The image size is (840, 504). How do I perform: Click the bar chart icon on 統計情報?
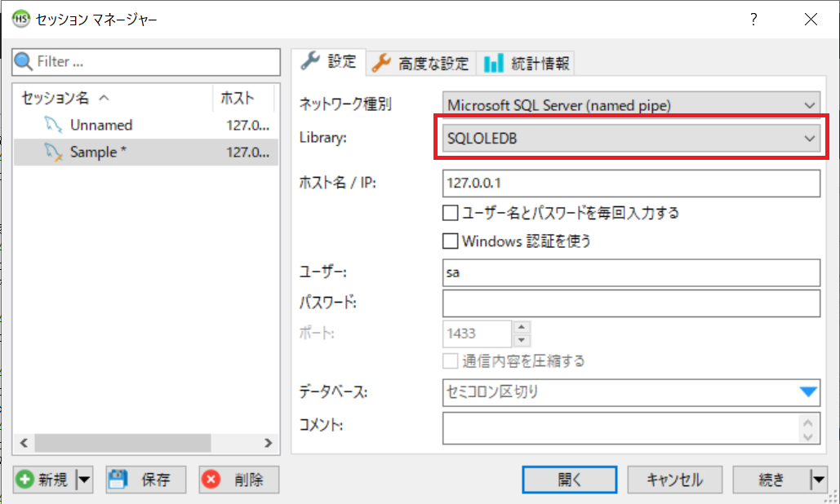click(493, 63)
